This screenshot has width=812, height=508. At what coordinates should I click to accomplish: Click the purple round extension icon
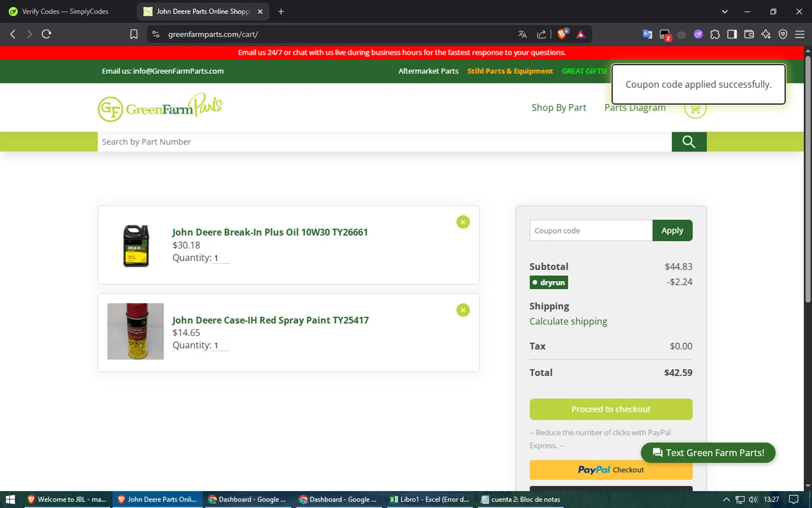(698, 34)
